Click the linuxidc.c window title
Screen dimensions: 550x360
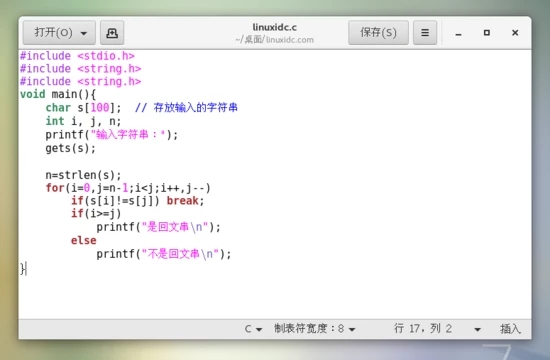(x=275, y=27)
